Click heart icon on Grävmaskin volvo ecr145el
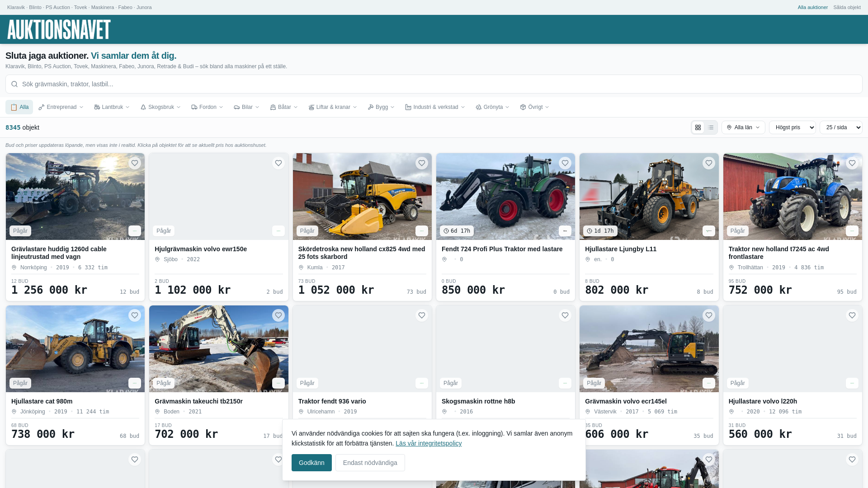The width and height of the screenshot is (868, 488). click(709, 315)
